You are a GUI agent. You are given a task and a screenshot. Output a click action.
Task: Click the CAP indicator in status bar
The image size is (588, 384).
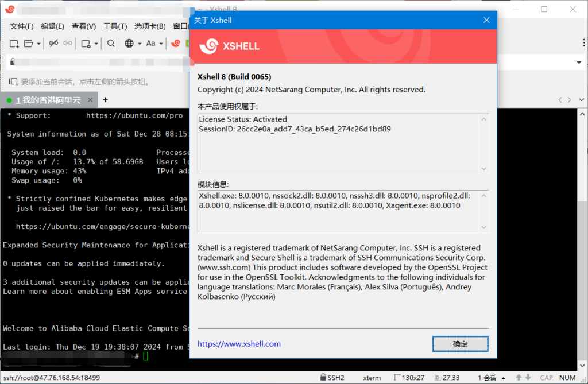(x=547, y=378)
